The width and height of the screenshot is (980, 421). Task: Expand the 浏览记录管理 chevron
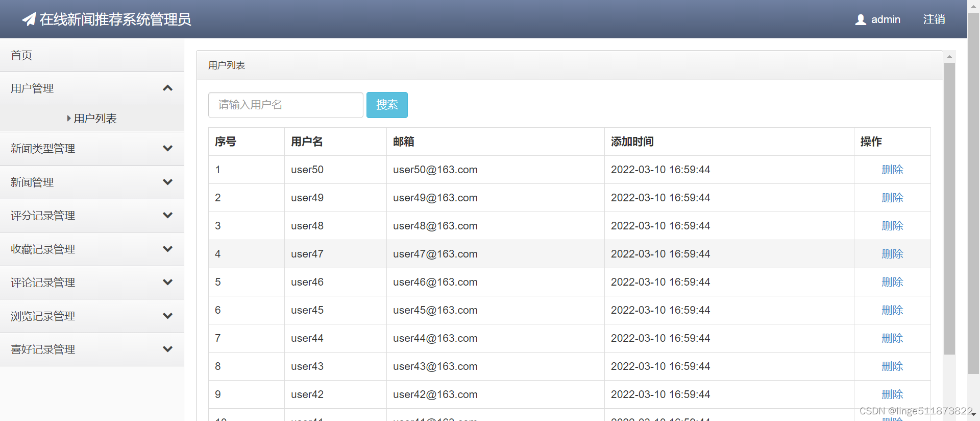coord(167,316)
